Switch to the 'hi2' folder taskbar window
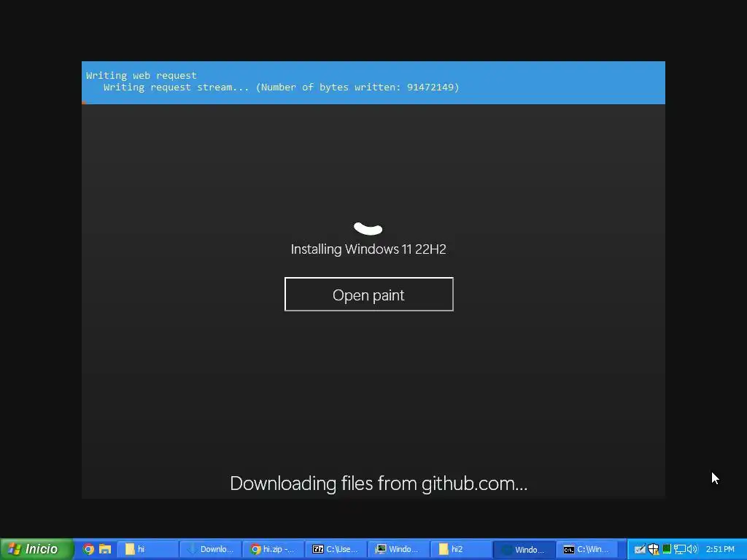Screen dimensions: 747x560 [x=461, y=549]
